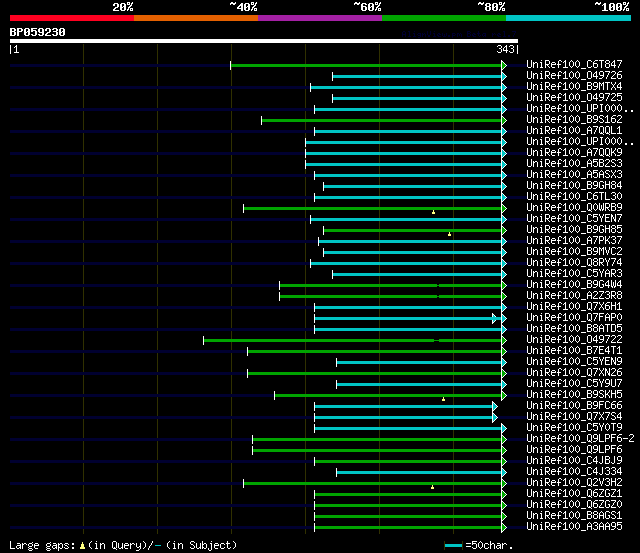Screen dimensions: 640x553
Task: Select the UniRef100_Q2V3H2 label
Action: (574, 483)
